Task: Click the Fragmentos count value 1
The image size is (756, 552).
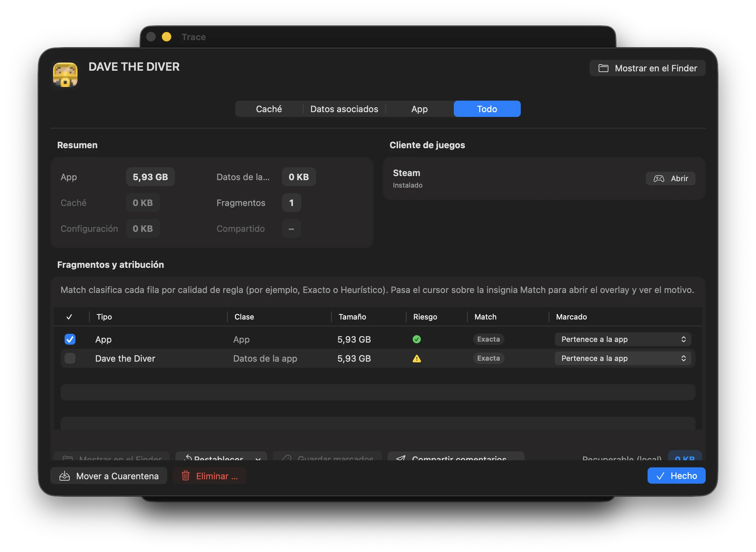Action: 291,203
